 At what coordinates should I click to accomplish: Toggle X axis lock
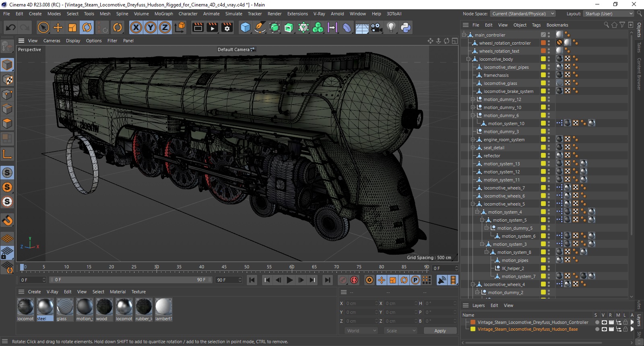pyautogui.click(x=136, y=27)
